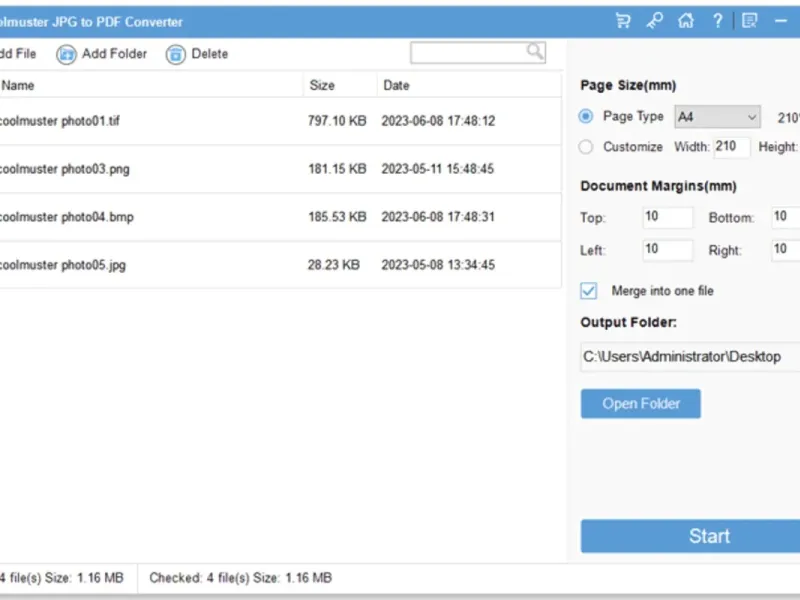Screen dimensions: 800x600
Task: Click the Open Folder button
Action: point(641,404)
